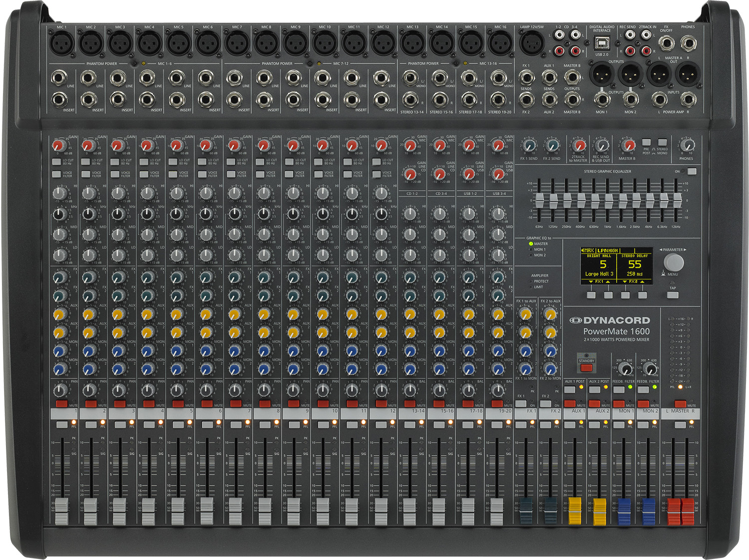Tap the TAP tempo button
The height and width of the screenshot is (560, 749).
click(x=673, y=295)
